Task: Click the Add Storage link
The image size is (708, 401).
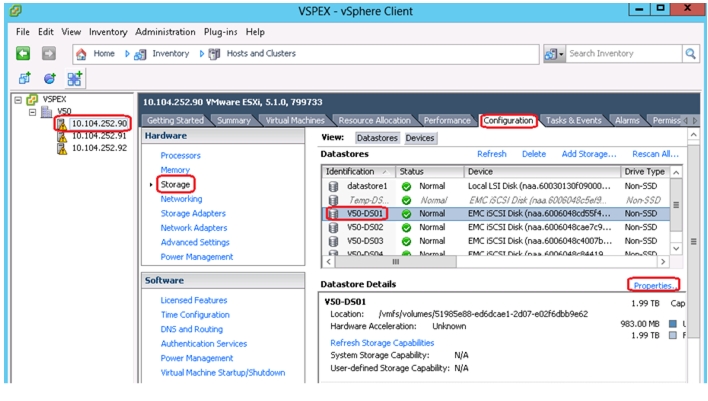Action: coord(589,154)
